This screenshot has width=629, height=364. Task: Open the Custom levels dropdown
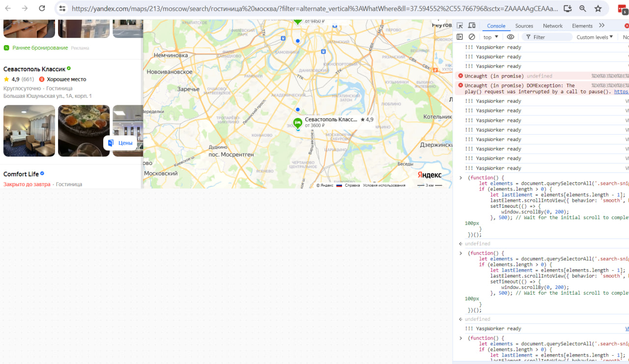(x=594, y=37)
